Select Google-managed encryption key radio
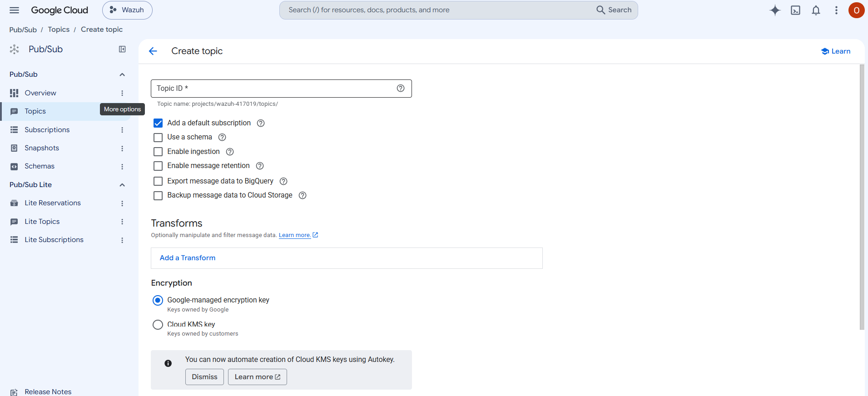Image resolution: width=868 pixels, height=396 pixels. [x=158, y=300]
